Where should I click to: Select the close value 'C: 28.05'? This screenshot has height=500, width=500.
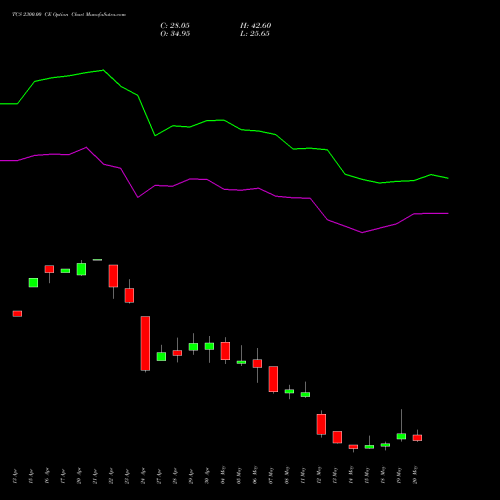tap(175, 26)
